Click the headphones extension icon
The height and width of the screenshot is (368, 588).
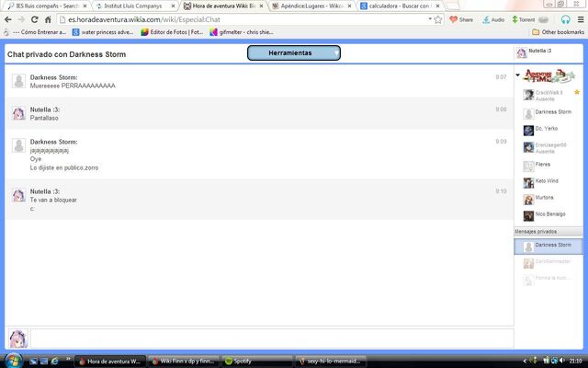[x=566, y=19]
